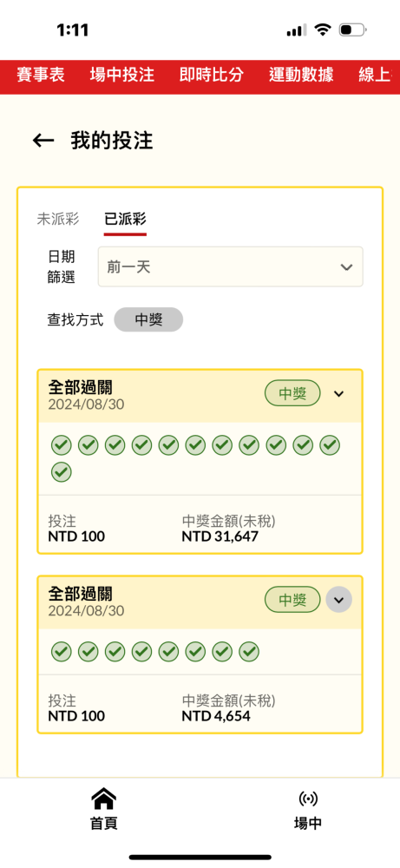Tap the Wi-Fi status icon
Viewport: 400px width, 868px height.
(321, 30)
